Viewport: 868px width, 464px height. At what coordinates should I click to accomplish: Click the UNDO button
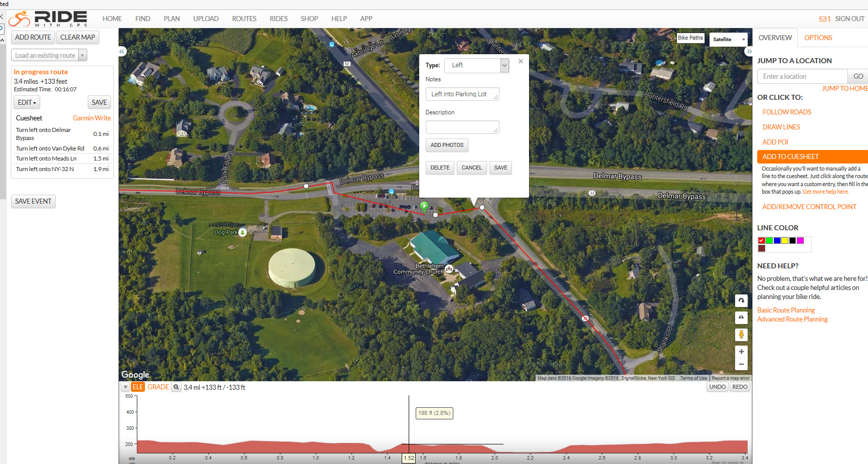(718, 387)
